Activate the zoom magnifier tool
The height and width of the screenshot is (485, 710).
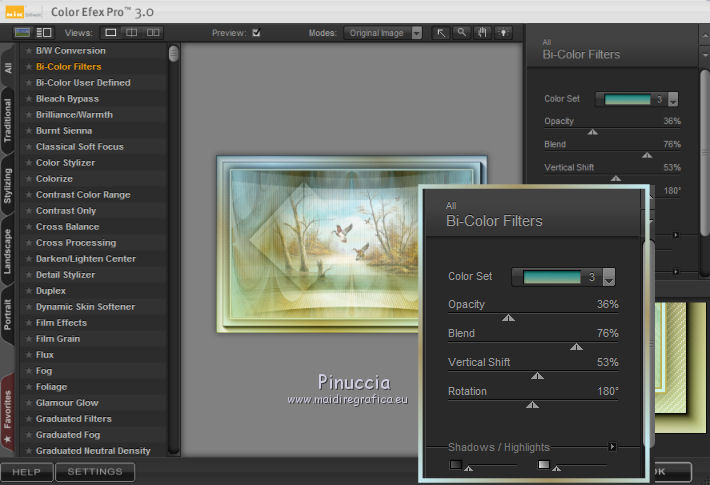click(461, 32)
